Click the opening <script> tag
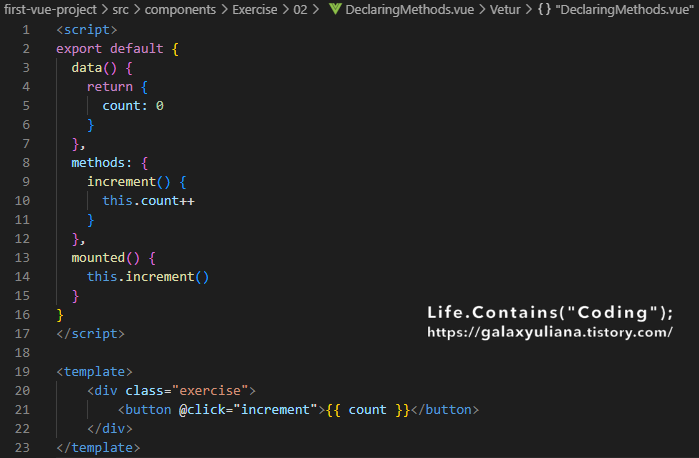Viewport: 699px width, 458px height. click(x=86, y=30)
